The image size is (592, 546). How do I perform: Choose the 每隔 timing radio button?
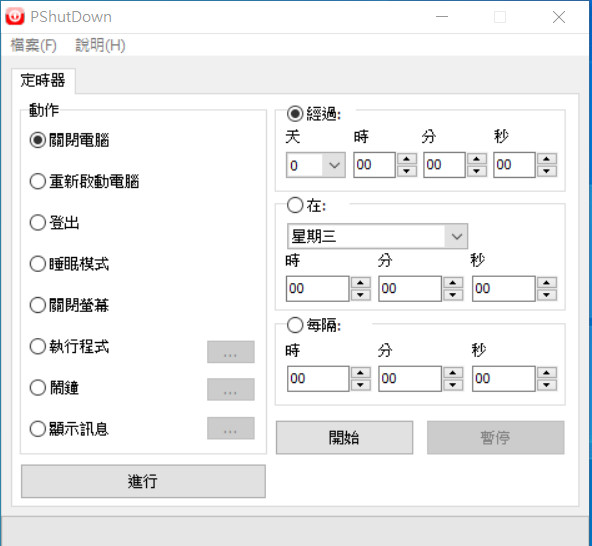[295, 325]
